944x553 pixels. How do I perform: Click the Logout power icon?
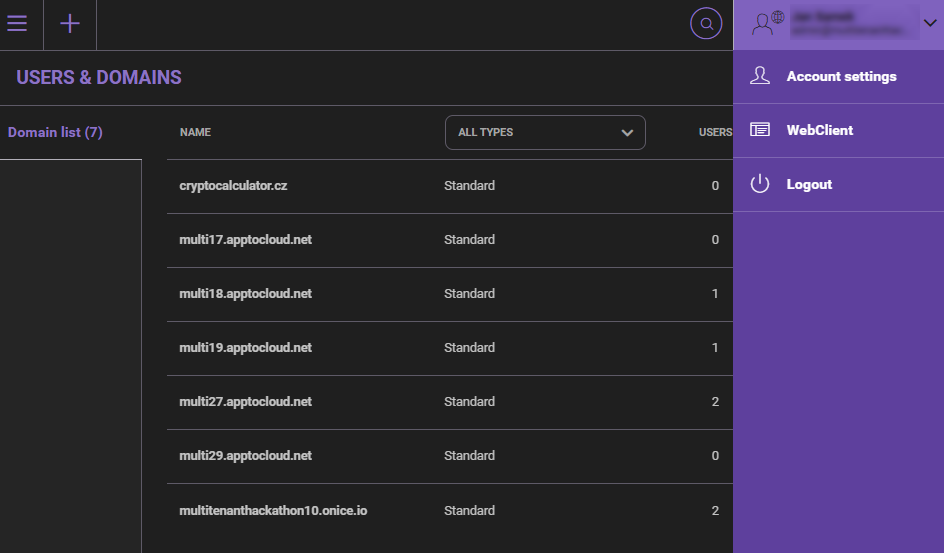pos(760,184)
